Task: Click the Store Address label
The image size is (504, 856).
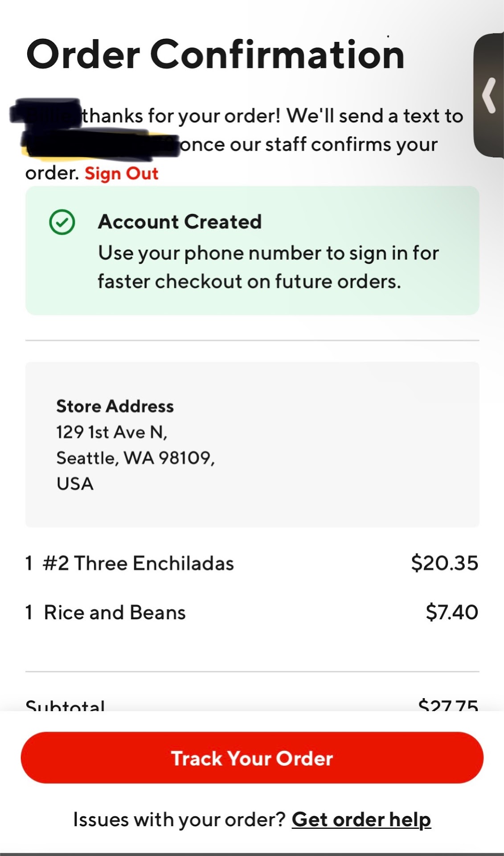Action: tap(115, 406)
